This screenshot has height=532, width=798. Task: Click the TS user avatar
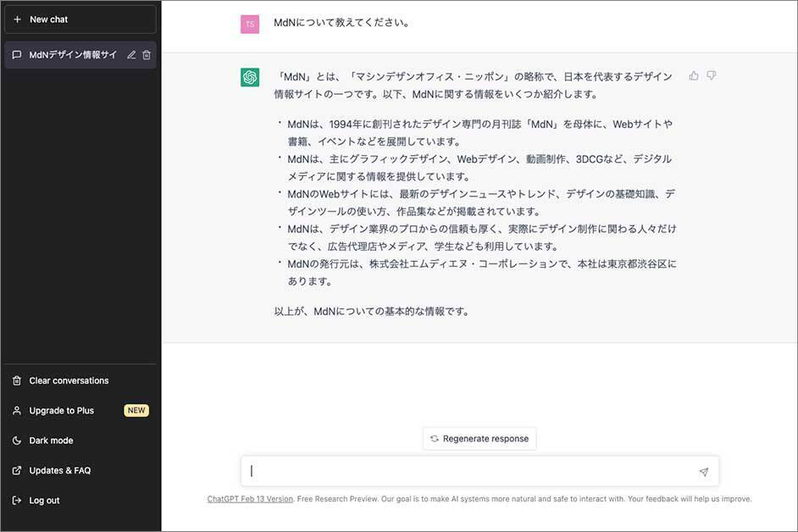click(x=250, y=24)
